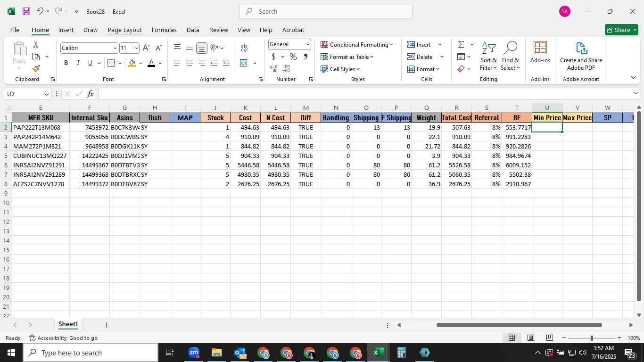The image size is (644, 362).
Task: Click Create and Share Adobe PDF
Action: coord(581,56)
